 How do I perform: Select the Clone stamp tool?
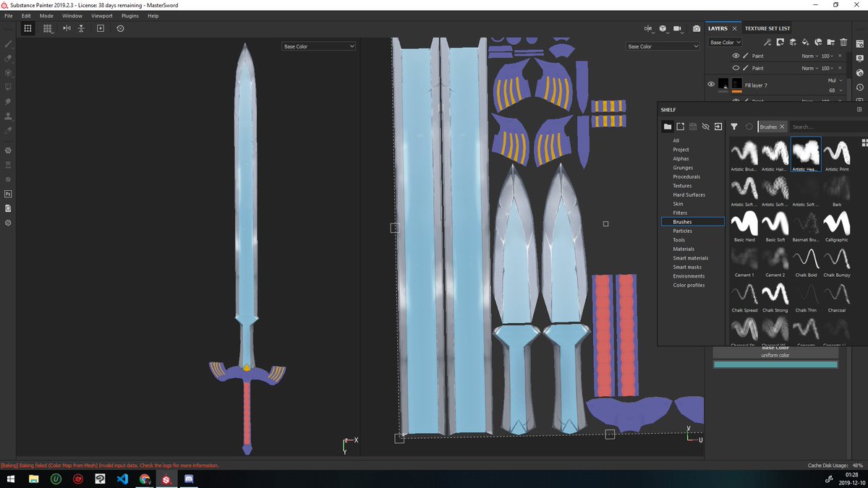(8, 116)
